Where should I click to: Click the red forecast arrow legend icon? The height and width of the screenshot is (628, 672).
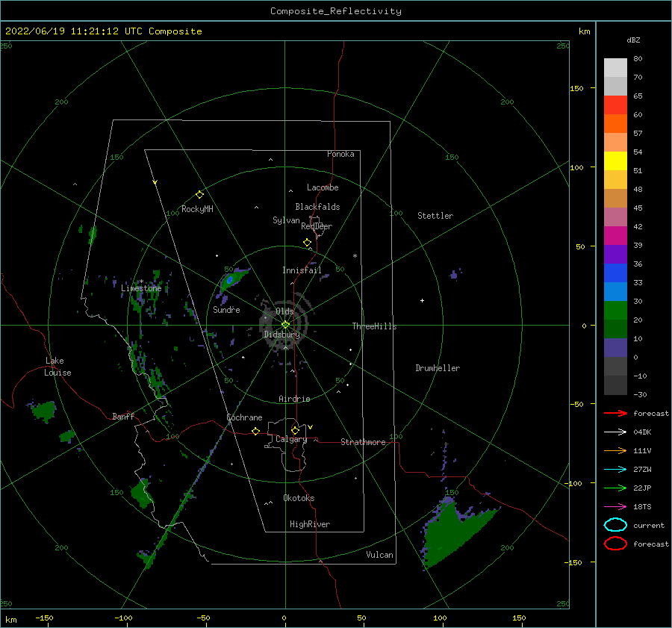coord(615,413)
